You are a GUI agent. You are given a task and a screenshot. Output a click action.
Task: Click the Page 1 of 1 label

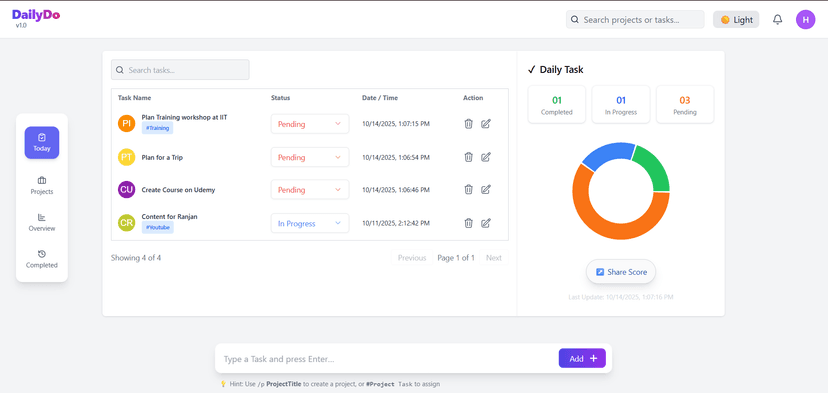[456, 258]
